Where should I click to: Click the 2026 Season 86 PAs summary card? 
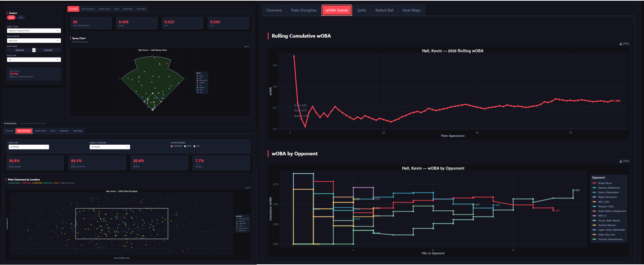(34, 74)
